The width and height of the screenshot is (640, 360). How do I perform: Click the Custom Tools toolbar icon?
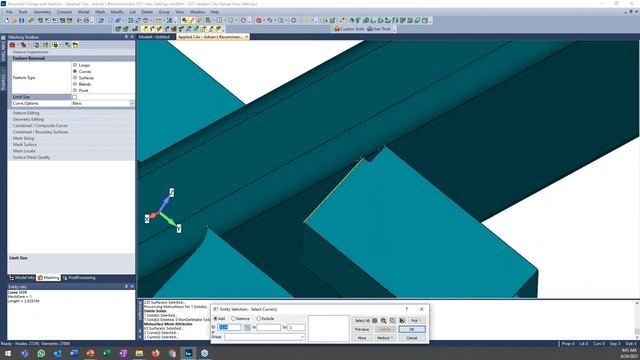point(349,29)
